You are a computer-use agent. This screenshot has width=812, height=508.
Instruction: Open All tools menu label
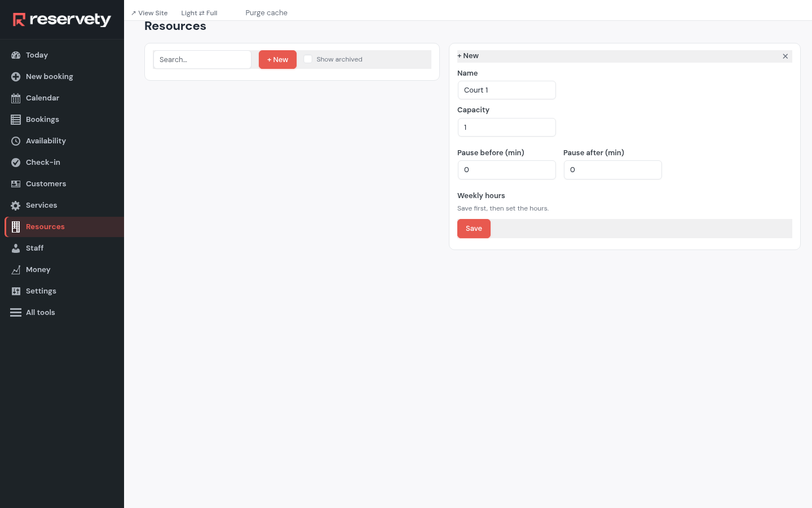click(41, 313)
